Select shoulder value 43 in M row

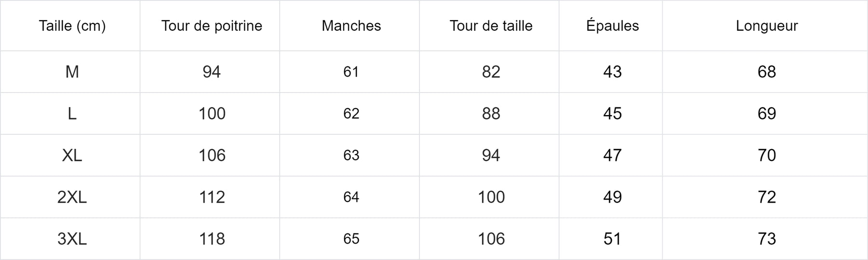point(612,72)
